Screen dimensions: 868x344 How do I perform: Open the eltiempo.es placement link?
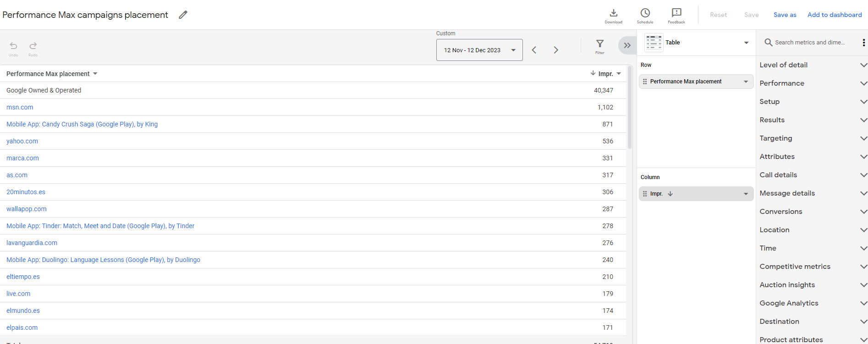coord(23,277)
